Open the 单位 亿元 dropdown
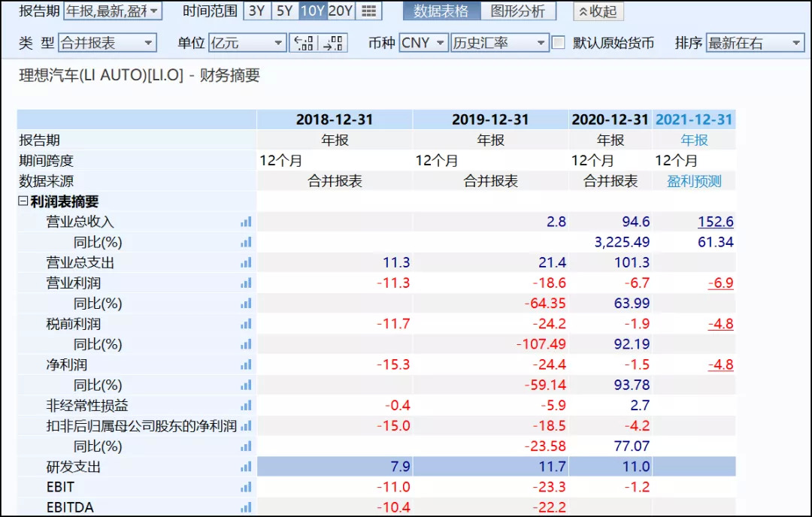The height and width of the screenshot is (517, 812). coord(247,43)
